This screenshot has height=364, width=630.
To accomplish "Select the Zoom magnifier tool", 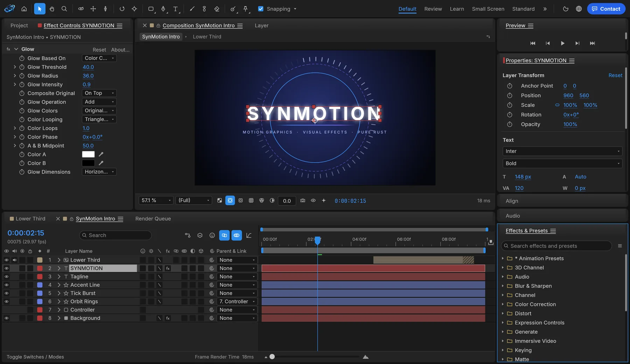I will click(x=64, y=9).
